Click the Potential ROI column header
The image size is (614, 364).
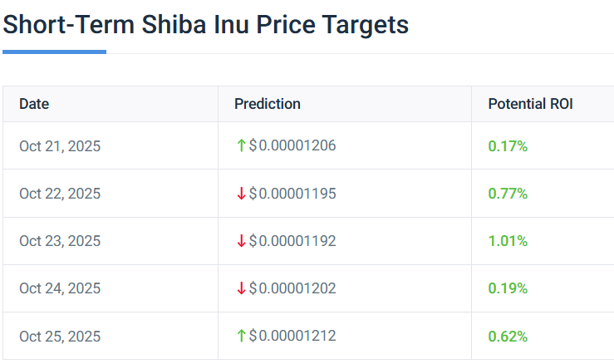tap(530, 104)
